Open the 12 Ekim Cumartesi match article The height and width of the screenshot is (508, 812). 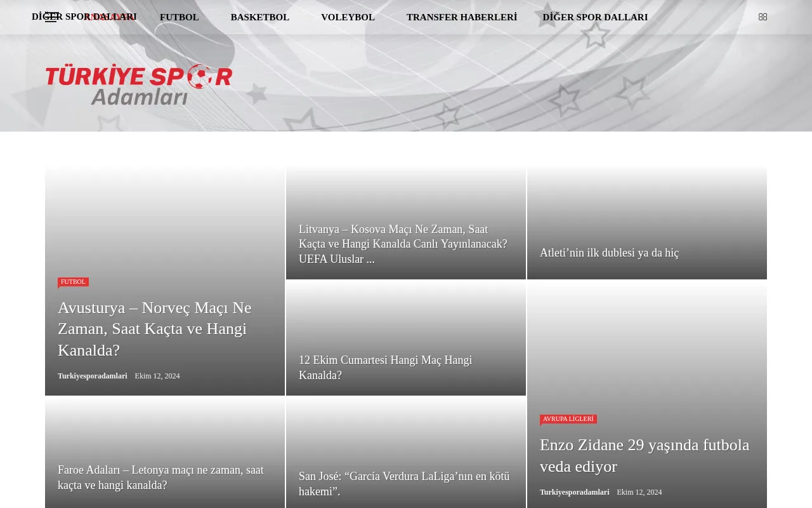385,367
